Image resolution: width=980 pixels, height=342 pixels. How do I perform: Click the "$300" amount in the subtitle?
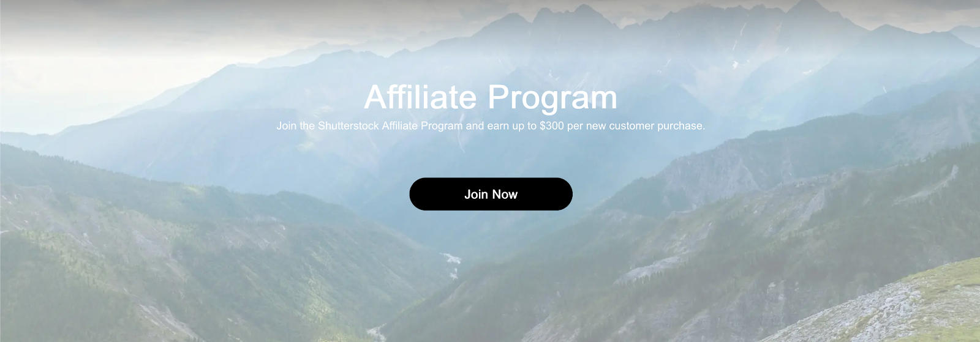pyautogui.click(x=552, y=126)
